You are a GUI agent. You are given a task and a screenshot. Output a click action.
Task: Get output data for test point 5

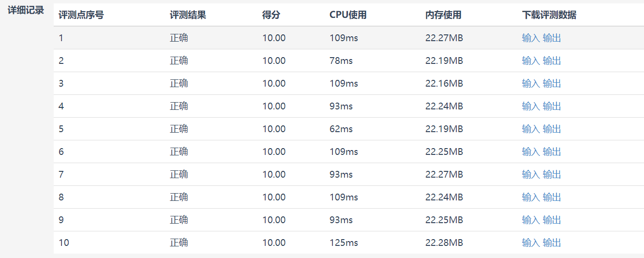click(552, 129)
